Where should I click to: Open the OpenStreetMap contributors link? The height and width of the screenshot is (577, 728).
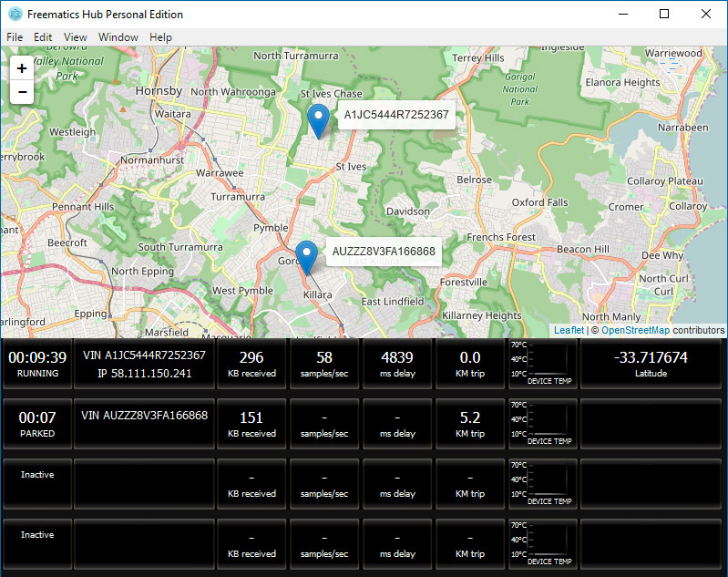635,330
